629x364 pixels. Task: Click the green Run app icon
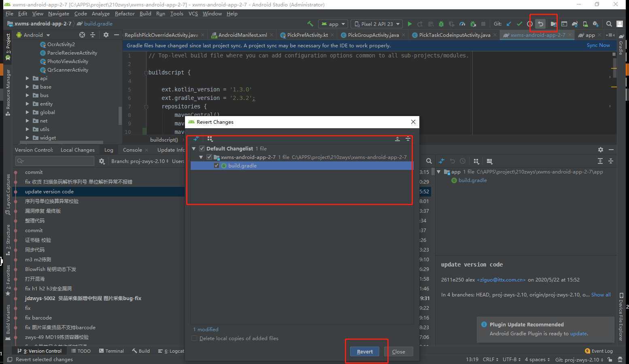point(410,24)
